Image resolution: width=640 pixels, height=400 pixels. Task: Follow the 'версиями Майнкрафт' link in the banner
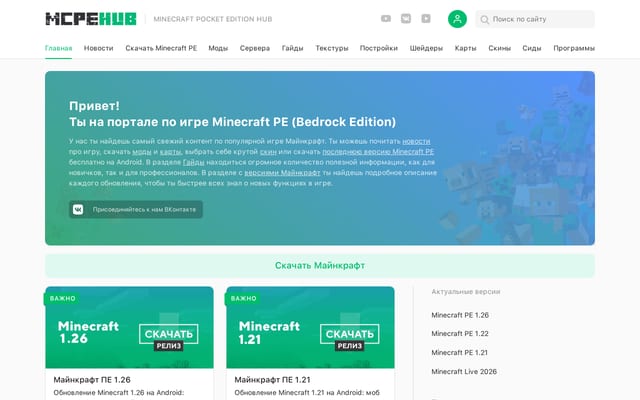282,173
